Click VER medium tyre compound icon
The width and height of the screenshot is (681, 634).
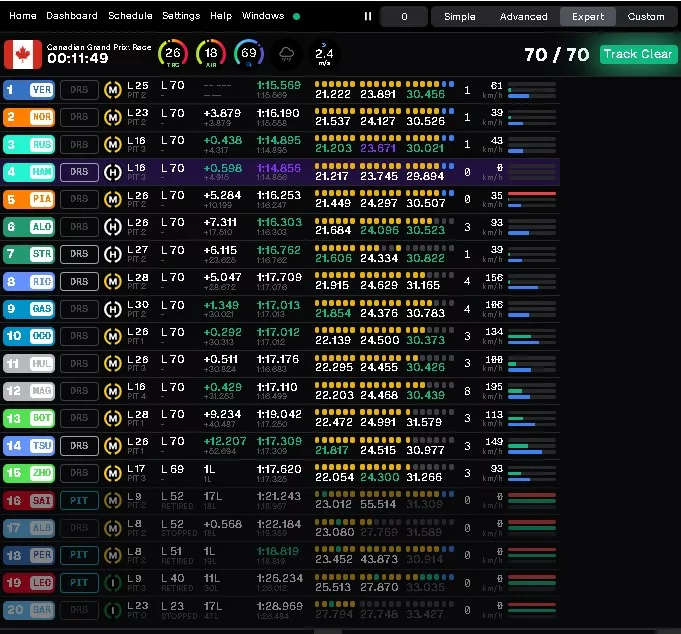pos(113,90)
